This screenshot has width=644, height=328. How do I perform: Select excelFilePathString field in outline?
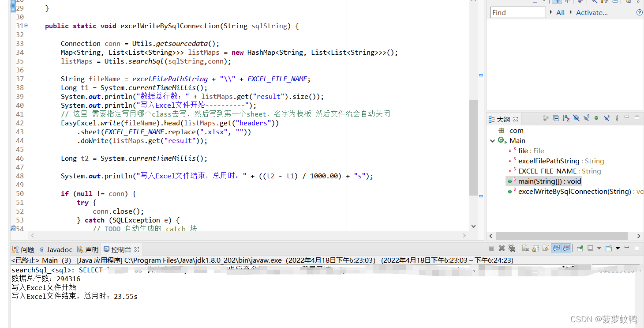click(x=561, y=161)
